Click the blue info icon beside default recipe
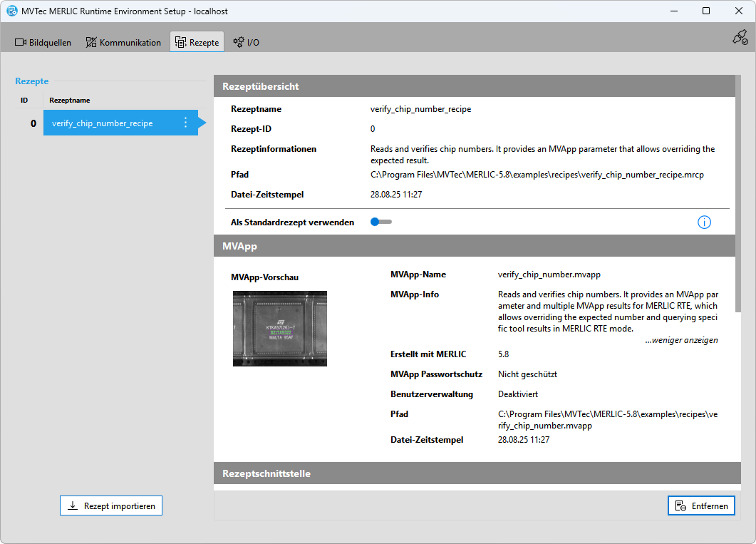The image size is (756, 544). [704, 222]
